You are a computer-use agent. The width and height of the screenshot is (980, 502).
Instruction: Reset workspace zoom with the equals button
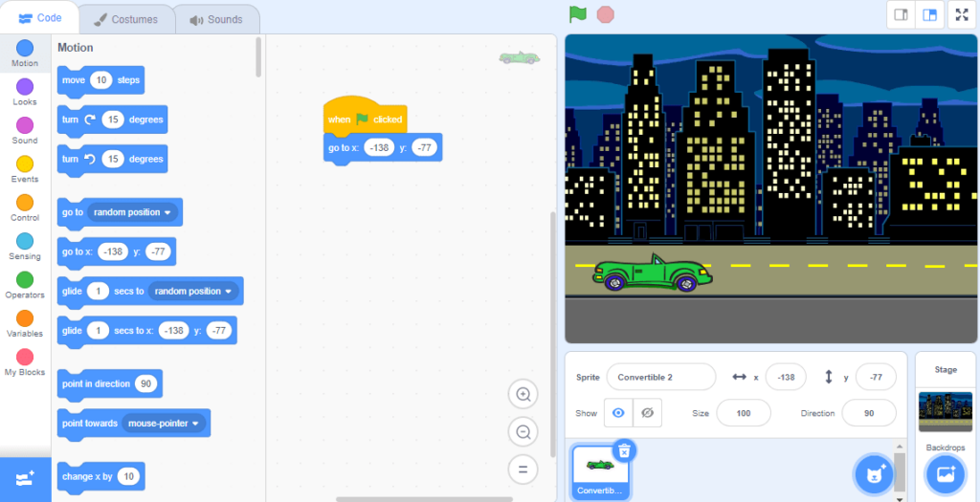(x=523, y=469)
